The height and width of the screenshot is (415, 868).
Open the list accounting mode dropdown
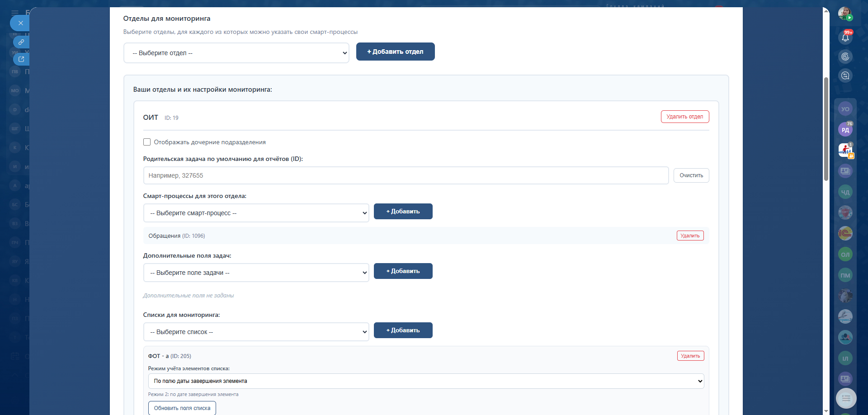point(426,381)
